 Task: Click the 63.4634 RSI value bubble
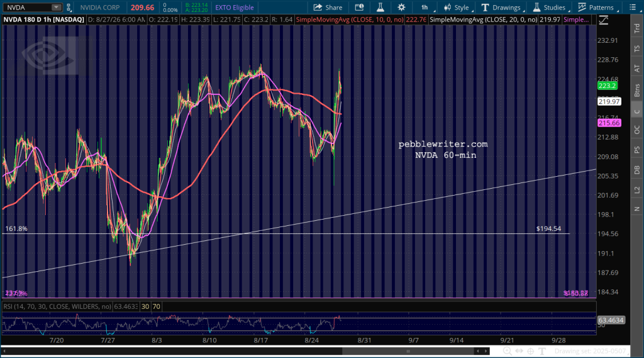point(611,320)
